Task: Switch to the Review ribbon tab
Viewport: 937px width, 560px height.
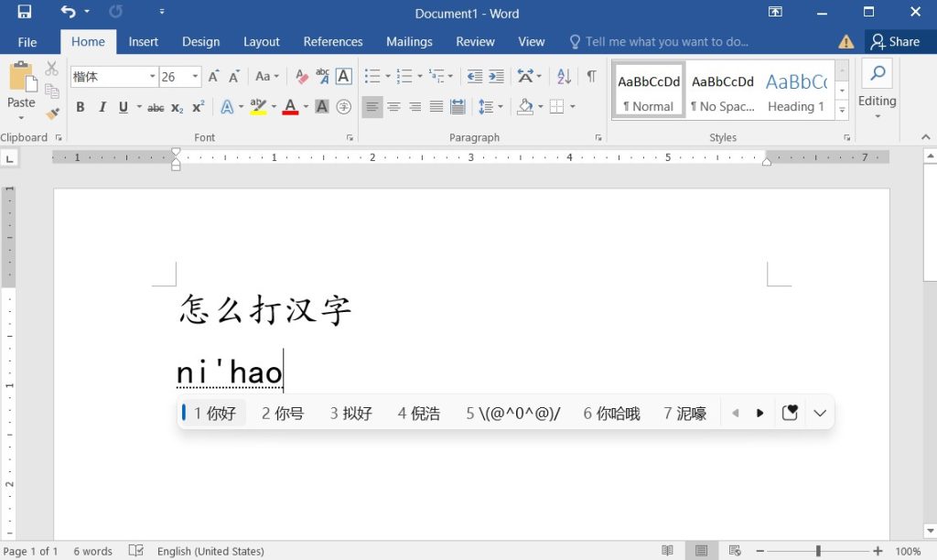Action: pos(475,41)
